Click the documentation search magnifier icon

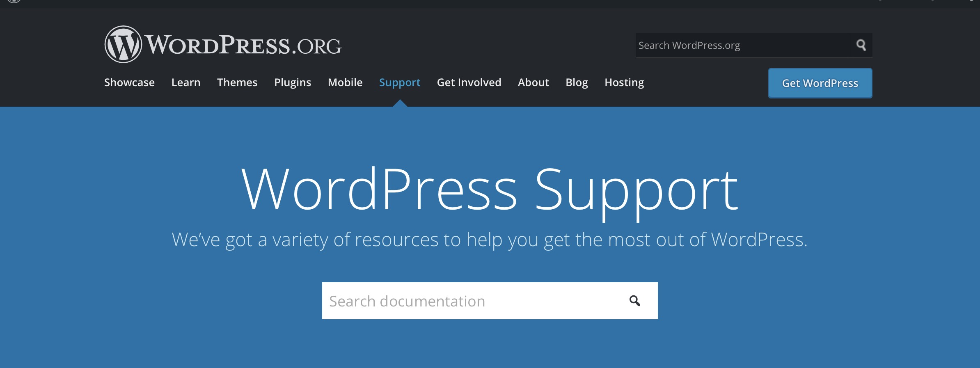(x=634, y=301)
